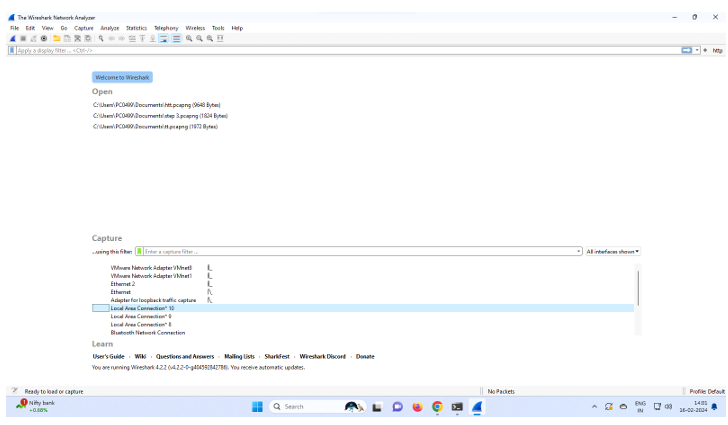Click the resize columns icon

pyautogui.click(x=220, y=39)
